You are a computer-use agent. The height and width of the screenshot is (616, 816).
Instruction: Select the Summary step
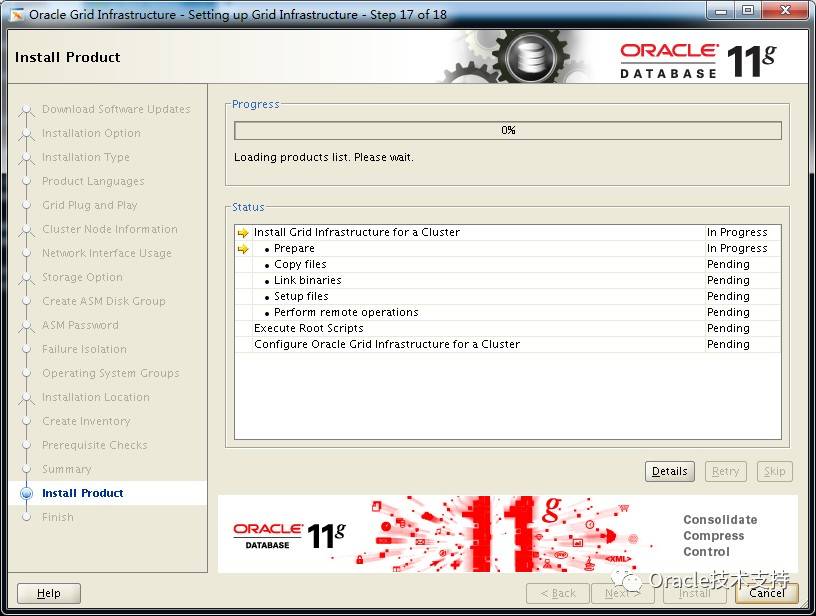67,469
